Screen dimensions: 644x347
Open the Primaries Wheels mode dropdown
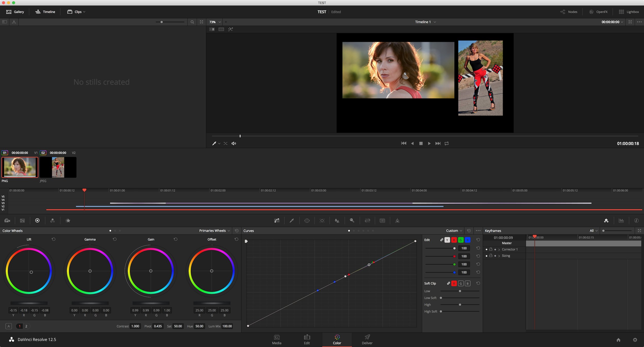(x=214, y=231)
